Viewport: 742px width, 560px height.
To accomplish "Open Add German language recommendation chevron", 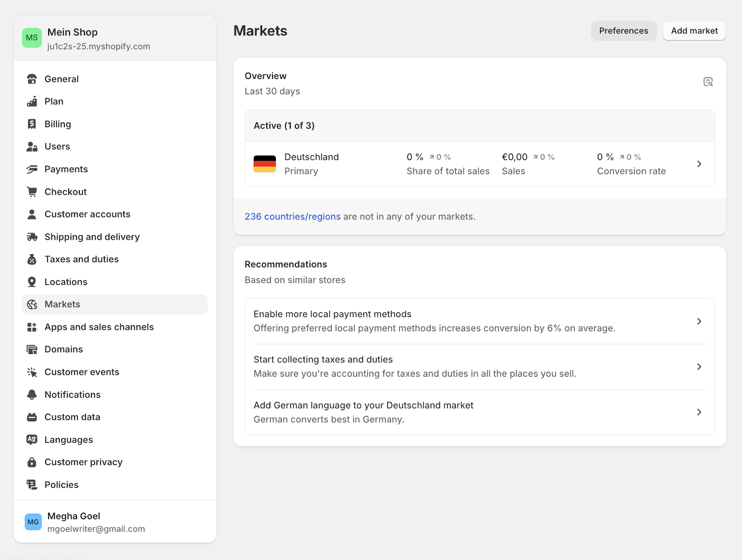I will tap(699, 412).
